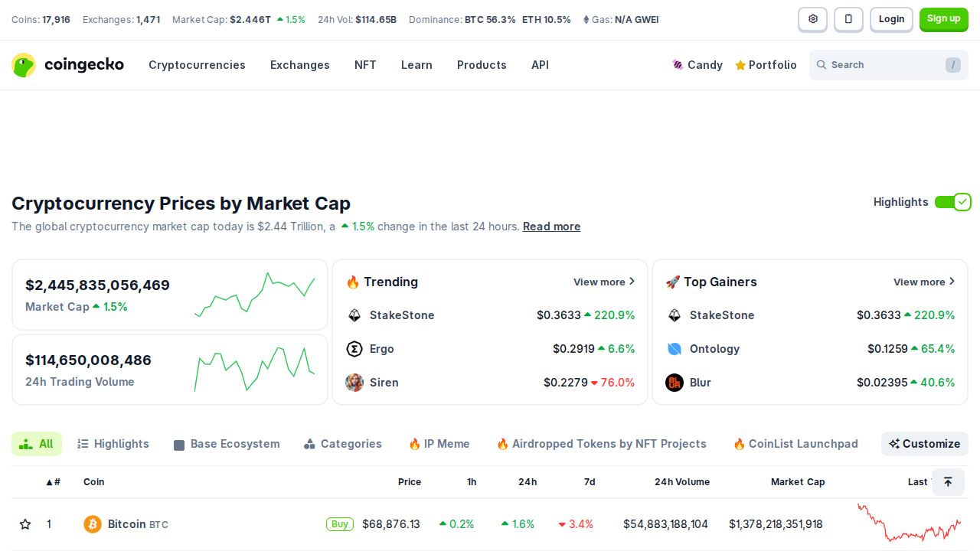The image size is (980, 551).
Task: Click the CoinGecko logo
Action: (x=67, y=65)
